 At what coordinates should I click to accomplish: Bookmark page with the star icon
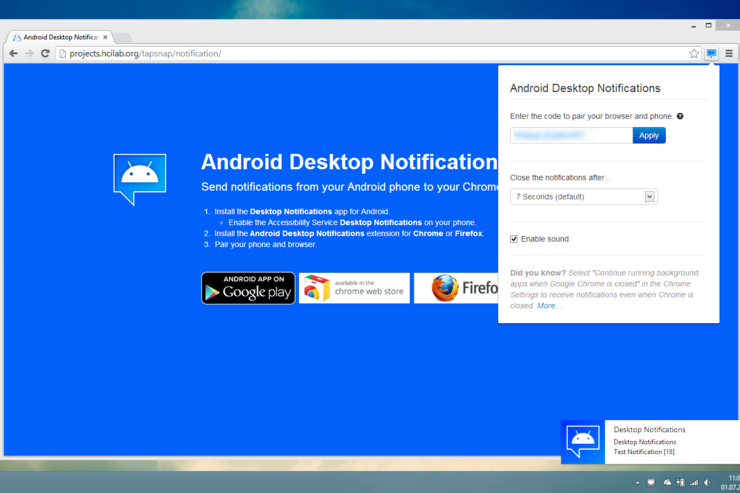tap(693, 54)
